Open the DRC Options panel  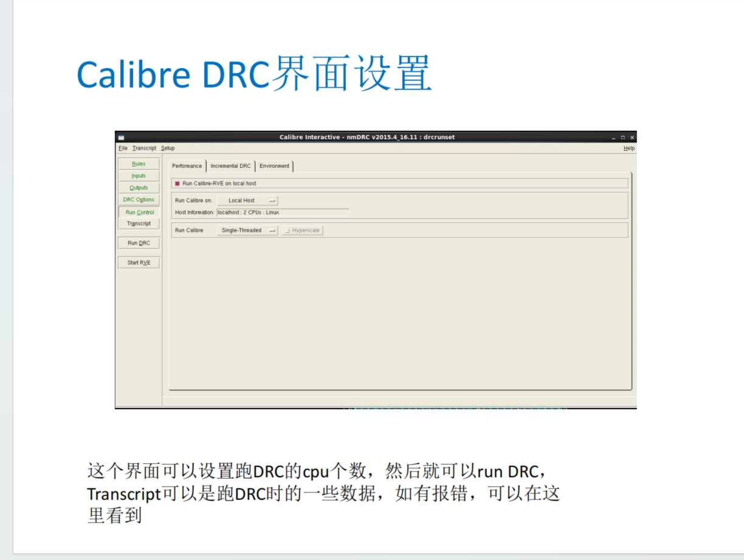139,199
